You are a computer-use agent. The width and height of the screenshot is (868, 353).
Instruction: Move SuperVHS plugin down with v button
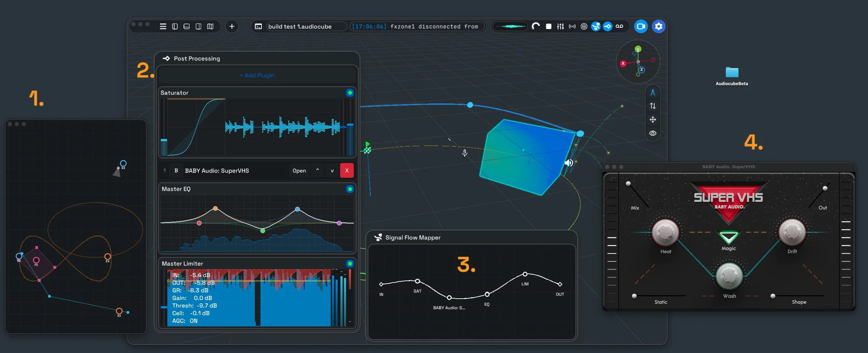(332, 171)
